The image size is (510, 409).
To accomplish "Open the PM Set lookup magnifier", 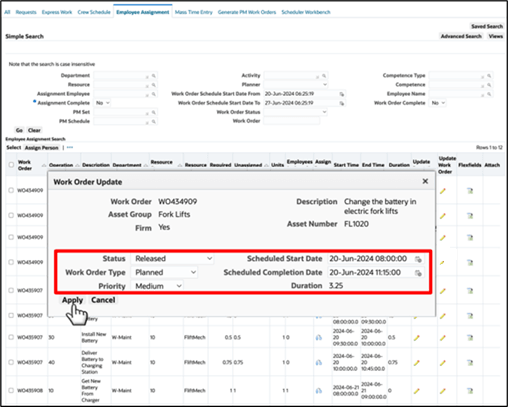I will pyautogui.click(x=154, y=113).
